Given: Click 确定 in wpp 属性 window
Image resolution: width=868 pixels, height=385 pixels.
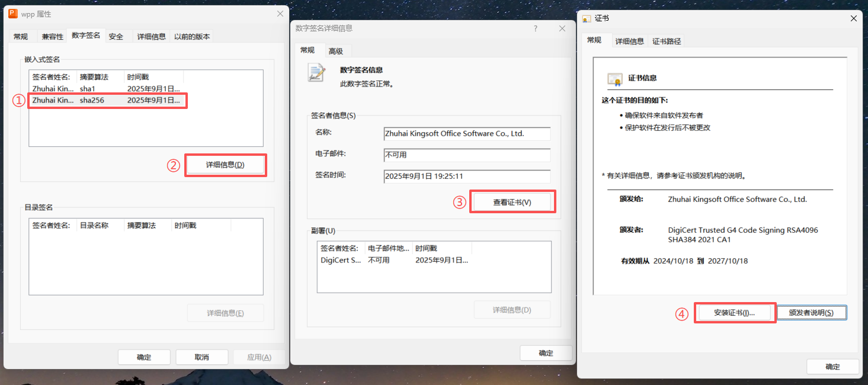Looking at the screenshot, I should pyautogui.click(x=144, y=357).
